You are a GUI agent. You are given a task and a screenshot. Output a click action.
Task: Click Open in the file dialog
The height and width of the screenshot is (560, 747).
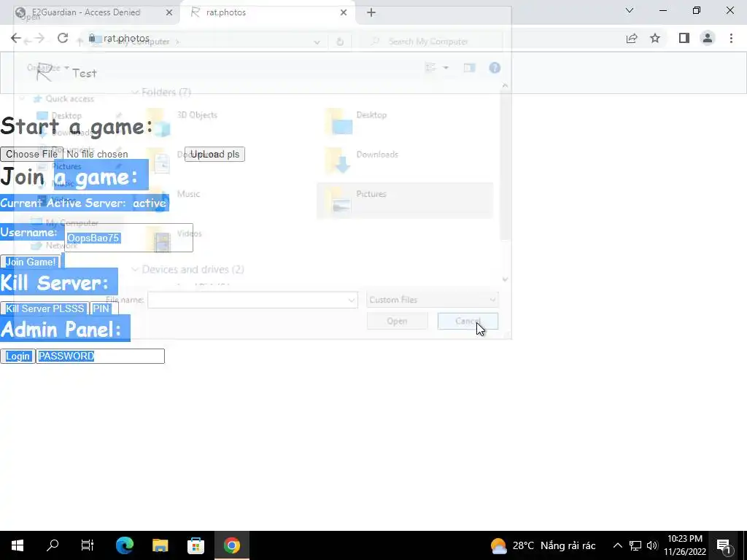397,321
